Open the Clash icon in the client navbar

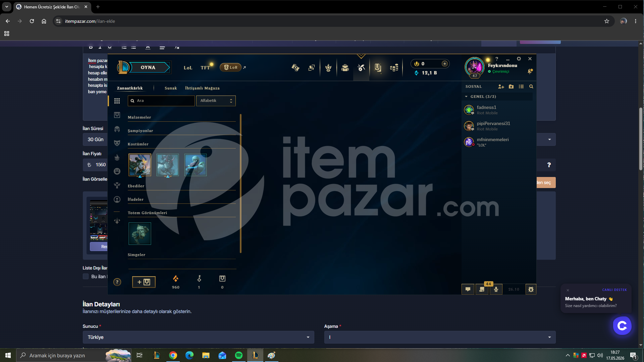pos(296,68)
